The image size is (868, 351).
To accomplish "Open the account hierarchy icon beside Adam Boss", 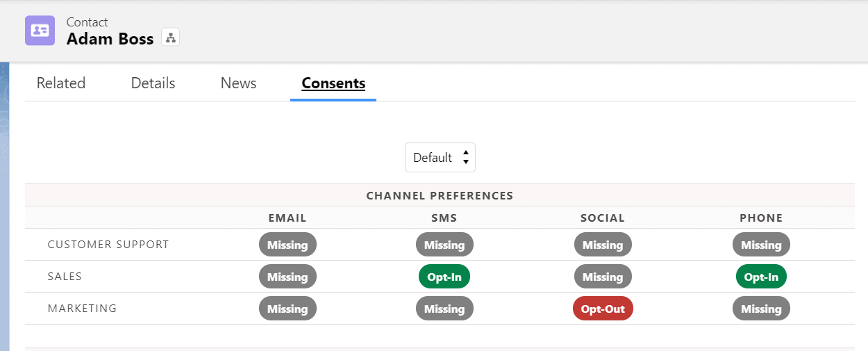I will point(170,38).
